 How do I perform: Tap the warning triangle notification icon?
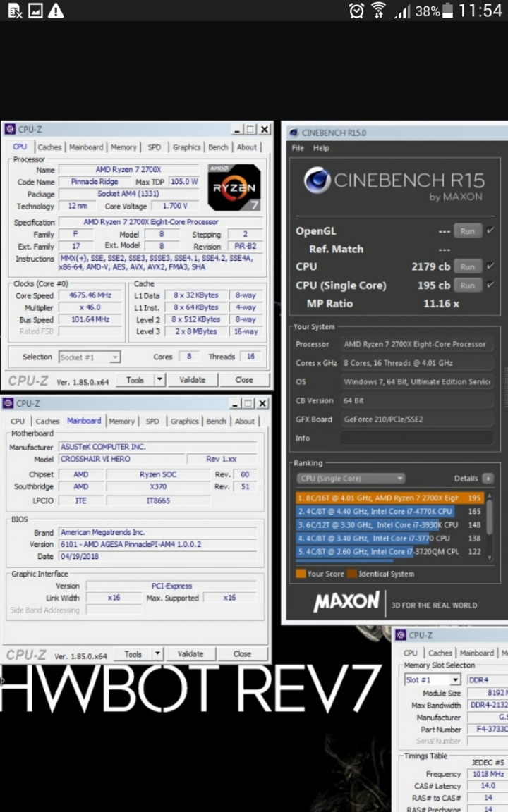pyautogui.click(x=56, y=11)
